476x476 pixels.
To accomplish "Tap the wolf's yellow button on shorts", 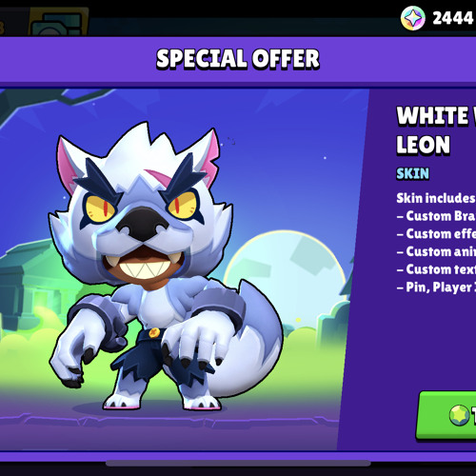I will pyautogui.click(x=154, y=332).
